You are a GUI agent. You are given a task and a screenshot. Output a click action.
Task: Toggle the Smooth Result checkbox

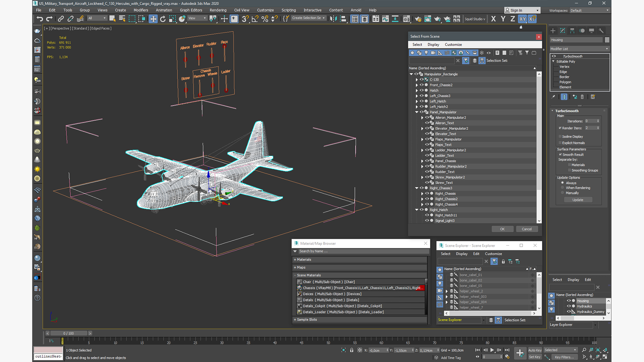[x=560, y=155]
